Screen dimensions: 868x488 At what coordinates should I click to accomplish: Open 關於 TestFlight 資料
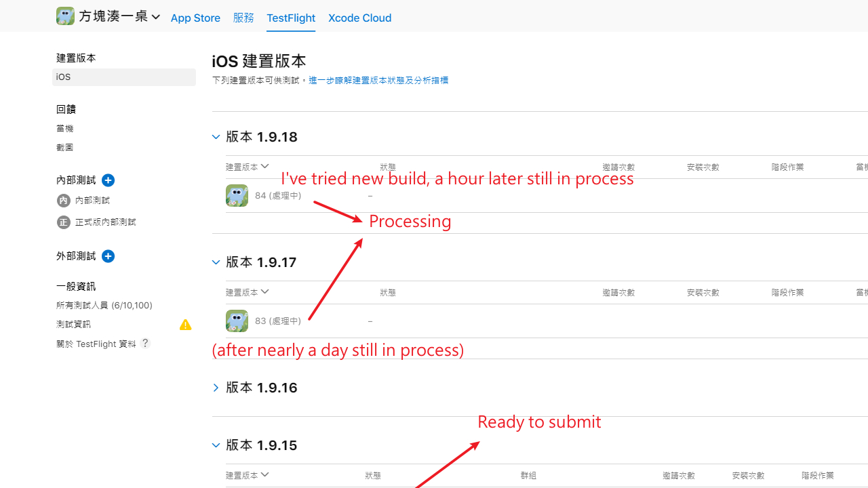tap(96, 344)
